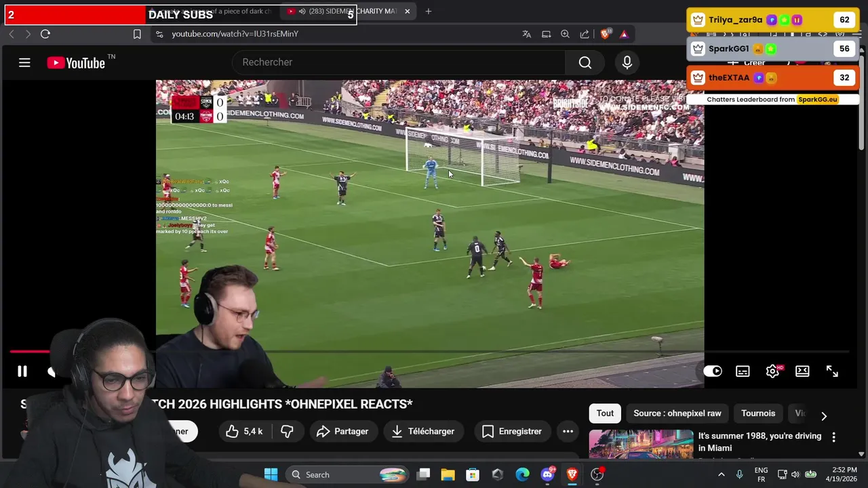The width and height of the screenshot is (868, 488).
Task: Dislike the video with thumbs down
Action: [287, 431]
